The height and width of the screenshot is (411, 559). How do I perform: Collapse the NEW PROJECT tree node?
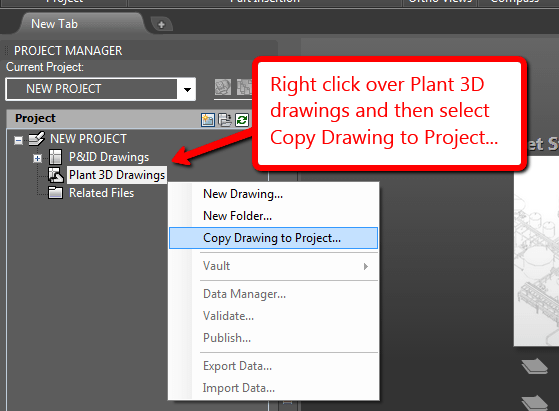point(18,140)
